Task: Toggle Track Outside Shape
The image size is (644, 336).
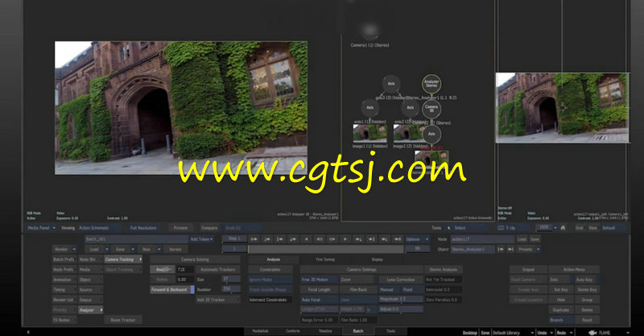Action: (270, 289)
